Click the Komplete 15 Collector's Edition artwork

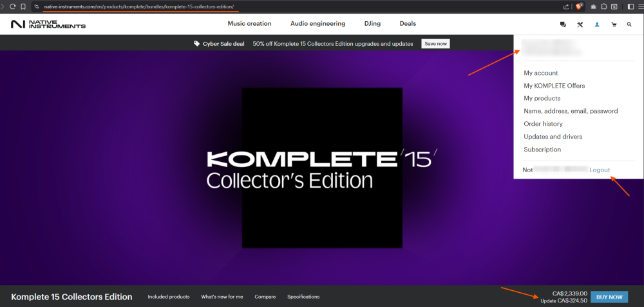point(322,168)
